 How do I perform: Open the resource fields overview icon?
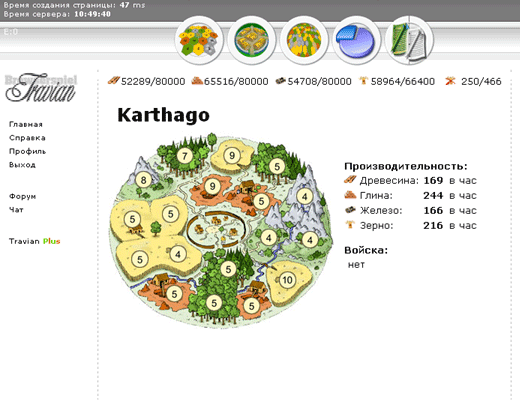click(x=199, y=40)
